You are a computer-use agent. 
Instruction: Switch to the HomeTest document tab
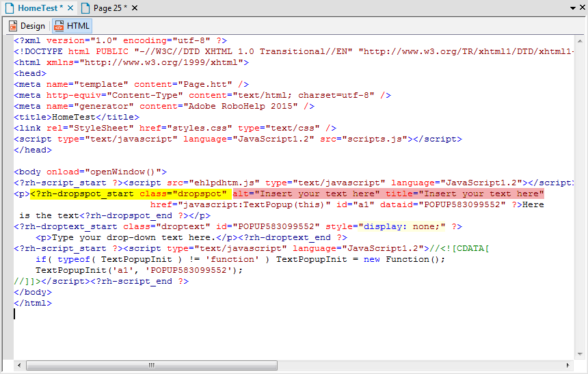click(x=40, y=8)
